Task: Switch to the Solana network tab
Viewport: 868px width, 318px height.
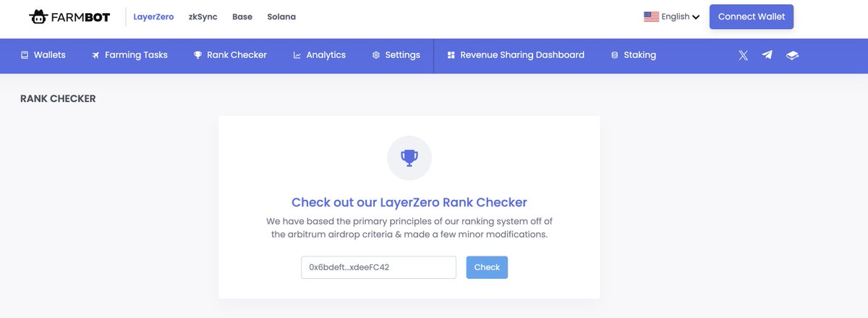Action: tap(281, 17)
